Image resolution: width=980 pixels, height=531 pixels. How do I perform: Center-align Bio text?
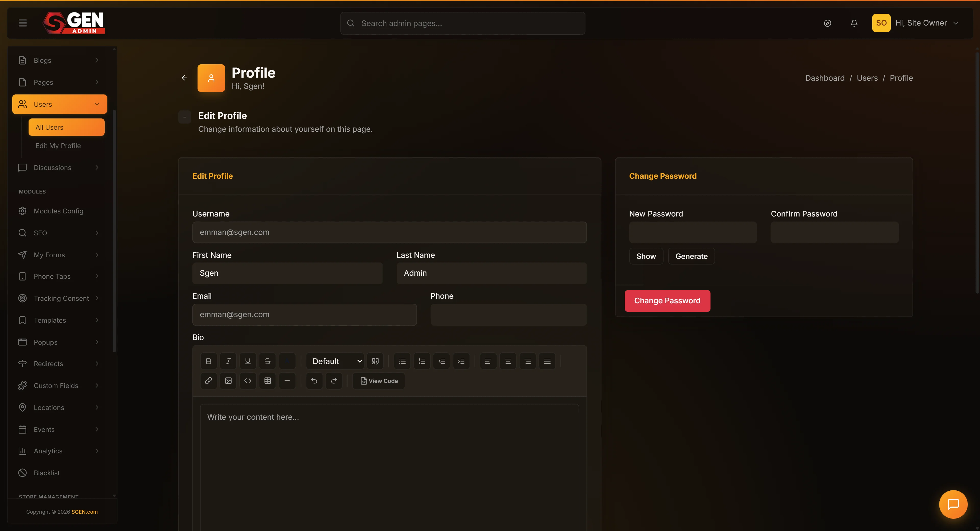tap(508, 361)
